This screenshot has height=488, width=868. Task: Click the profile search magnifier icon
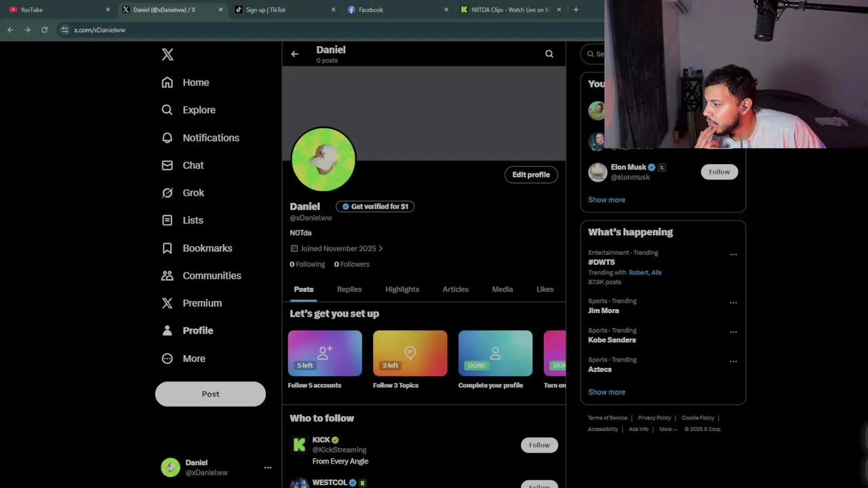pos(549,54)
